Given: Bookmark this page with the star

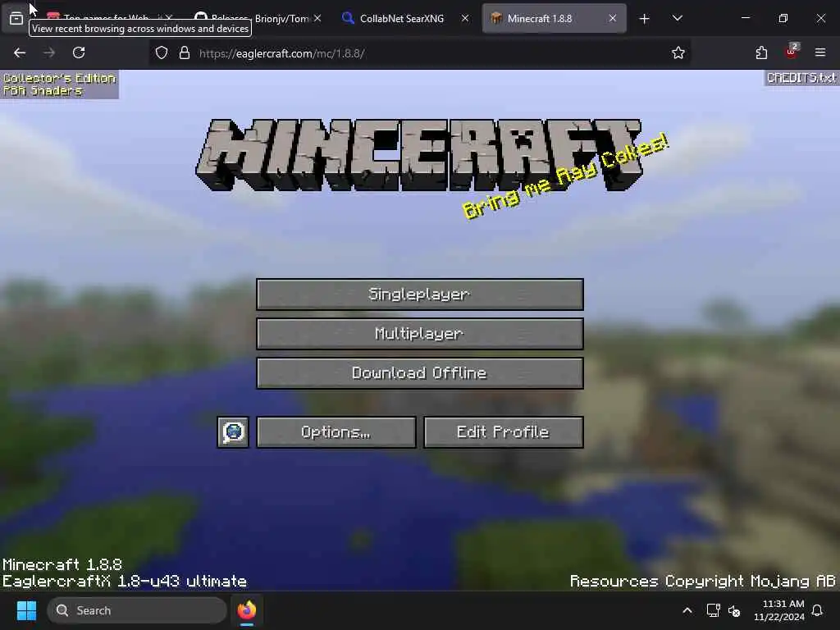Looking at the screenshot, I should coord(678,52).
